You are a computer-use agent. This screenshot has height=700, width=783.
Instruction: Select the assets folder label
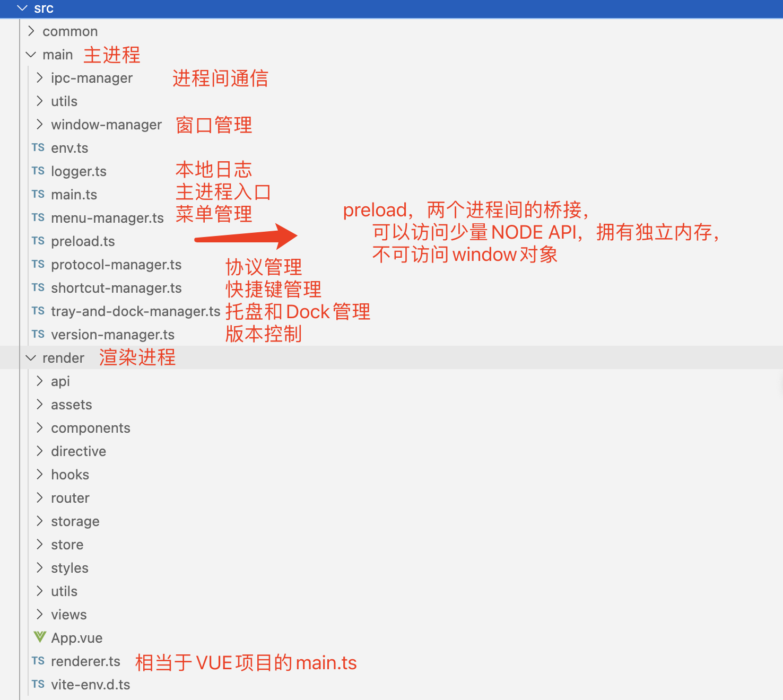point(71,405)
